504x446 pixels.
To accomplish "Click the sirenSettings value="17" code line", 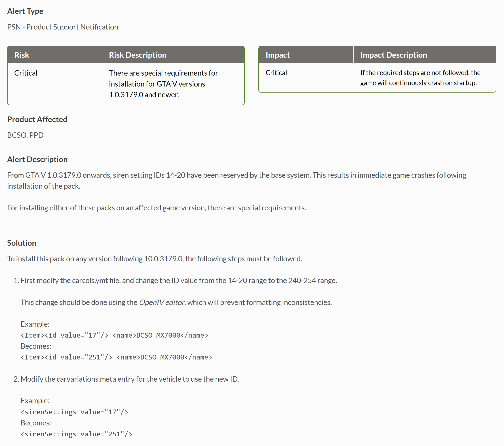I will tap(74, 412).
